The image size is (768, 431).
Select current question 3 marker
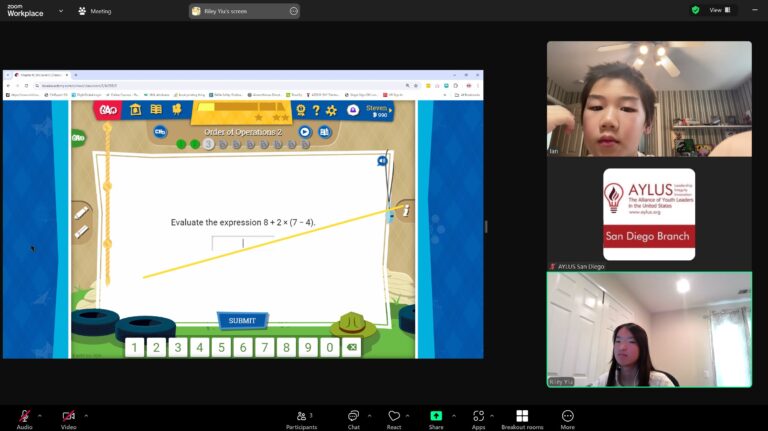pos(209,144)
